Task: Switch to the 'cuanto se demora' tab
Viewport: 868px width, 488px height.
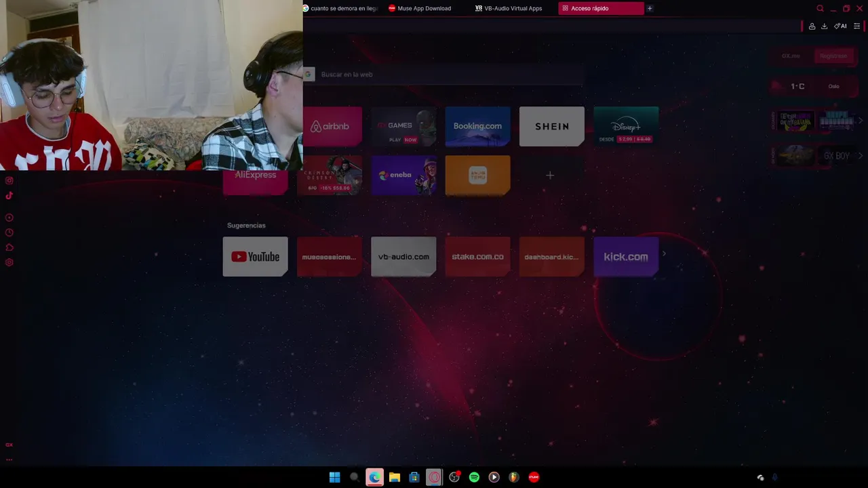Action: (340, 8)
